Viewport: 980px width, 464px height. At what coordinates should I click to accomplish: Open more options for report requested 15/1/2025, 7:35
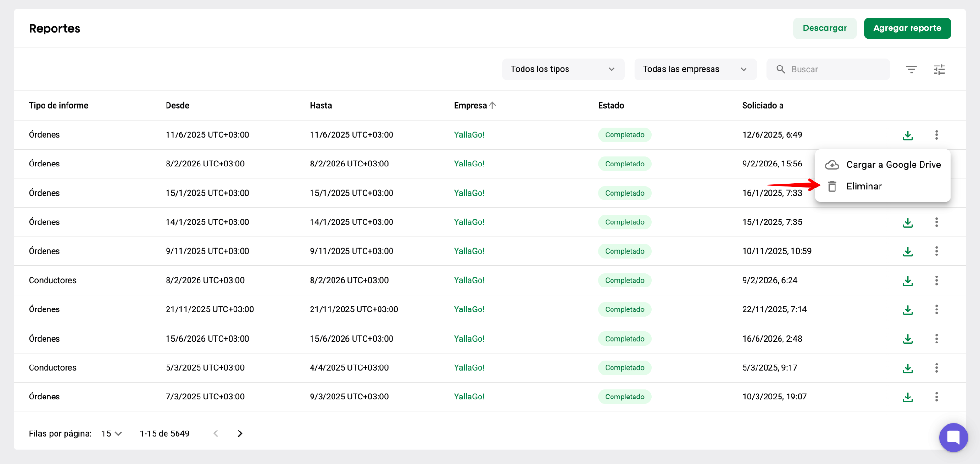click(936, 222)
